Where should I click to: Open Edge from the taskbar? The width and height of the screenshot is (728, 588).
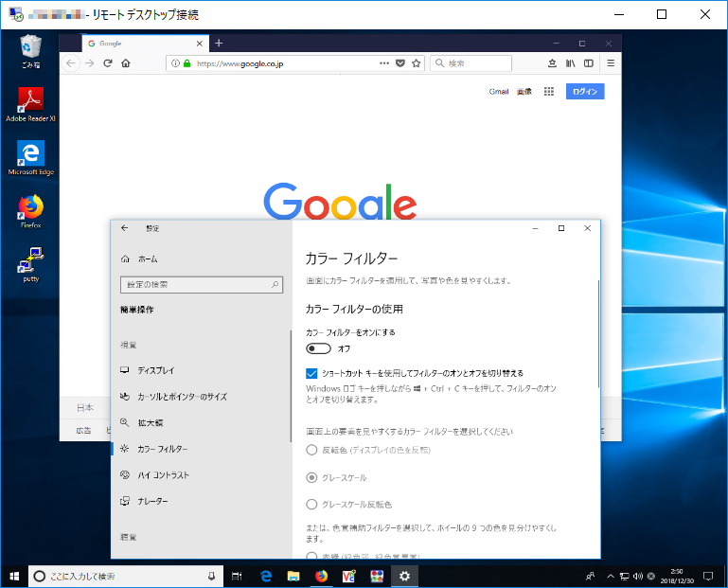pos(266,577)
